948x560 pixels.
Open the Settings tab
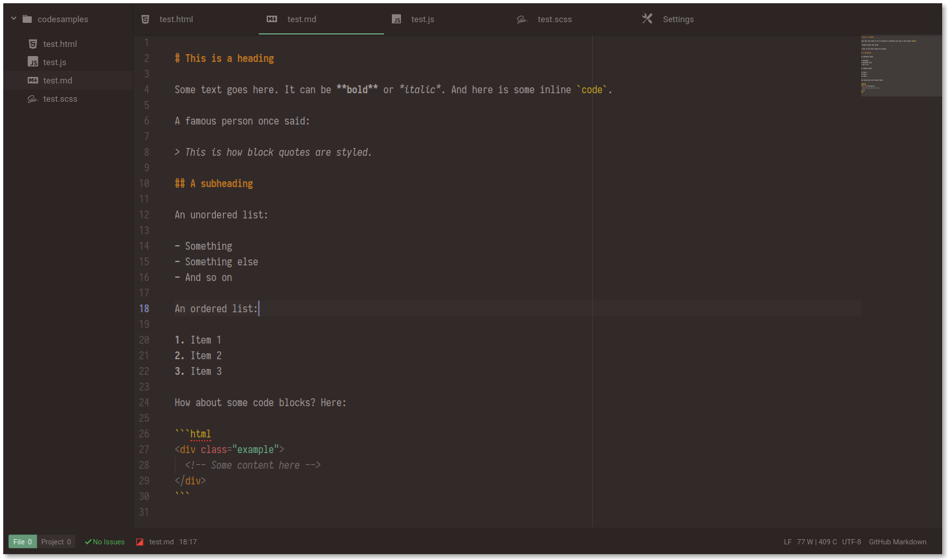tap(697, 19)
